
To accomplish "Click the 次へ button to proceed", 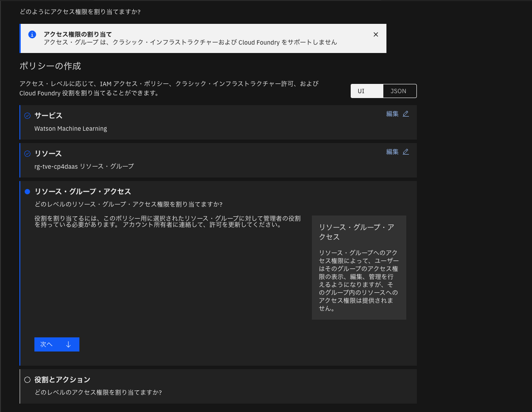I will coord(56,344).
